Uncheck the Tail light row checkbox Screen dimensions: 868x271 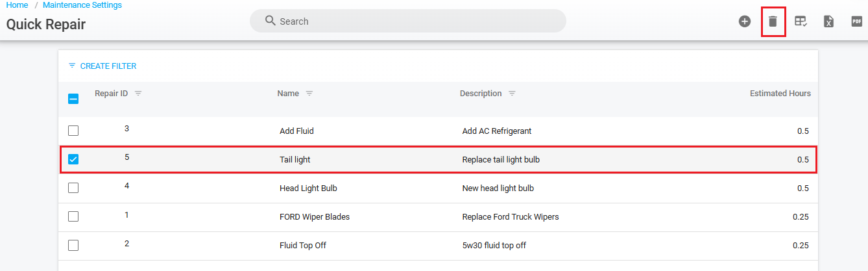[73, 159]
